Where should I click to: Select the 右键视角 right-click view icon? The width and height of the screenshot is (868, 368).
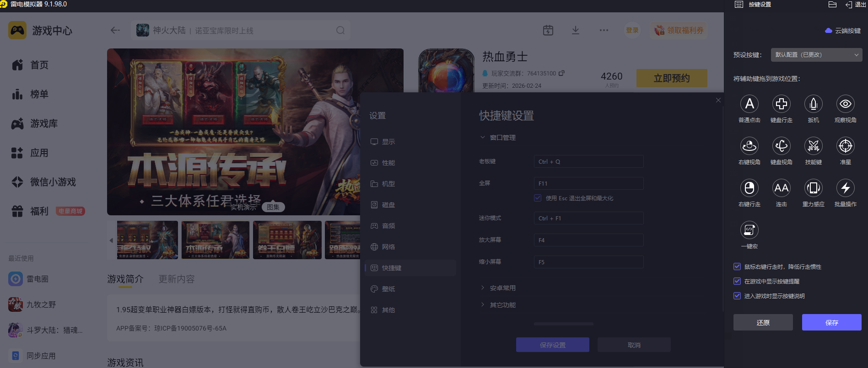click(x=749, y=146)
